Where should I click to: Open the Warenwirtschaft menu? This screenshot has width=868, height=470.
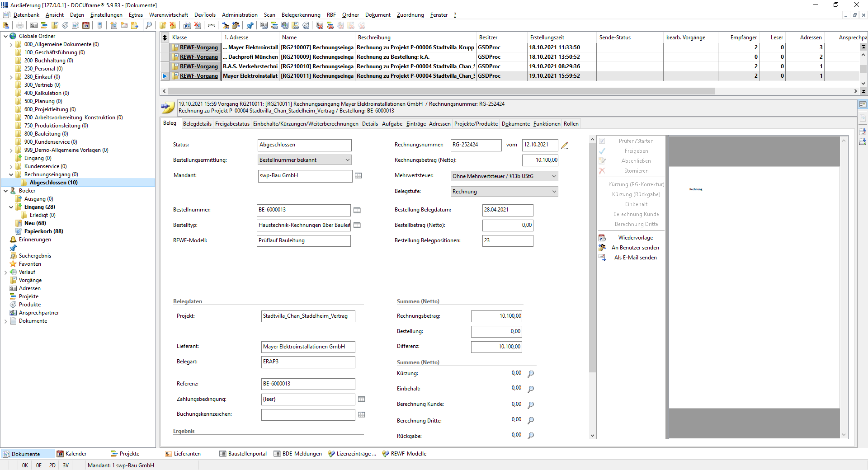169,15
